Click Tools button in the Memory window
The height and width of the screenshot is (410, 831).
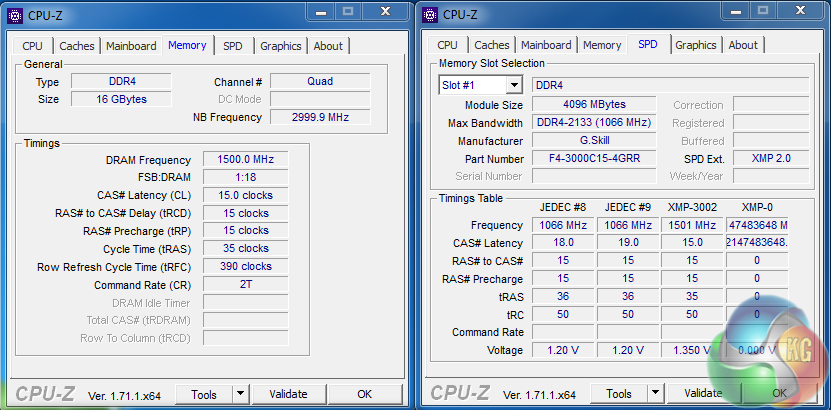204,394
